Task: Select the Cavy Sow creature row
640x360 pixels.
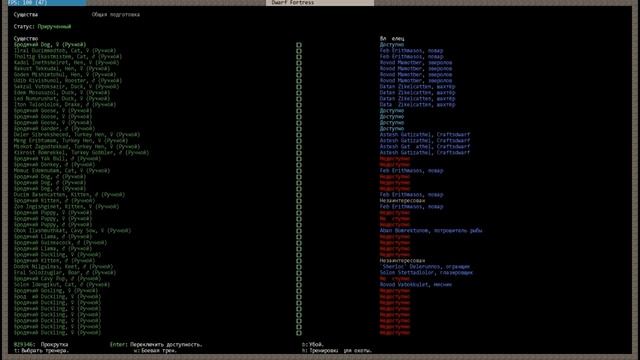Action: 72,231
